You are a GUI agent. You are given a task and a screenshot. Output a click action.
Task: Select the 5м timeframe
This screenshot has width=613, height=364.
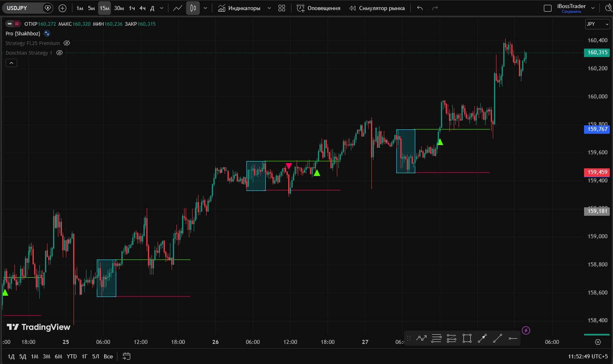(x=92, y=8)
